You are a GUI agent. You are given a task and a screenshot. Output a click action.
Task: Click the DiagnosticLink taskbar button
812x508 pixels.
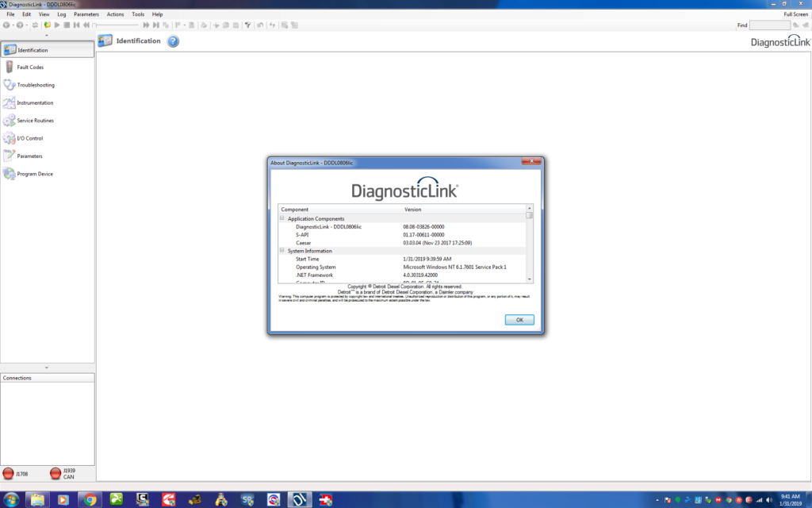tap(300, 500)
